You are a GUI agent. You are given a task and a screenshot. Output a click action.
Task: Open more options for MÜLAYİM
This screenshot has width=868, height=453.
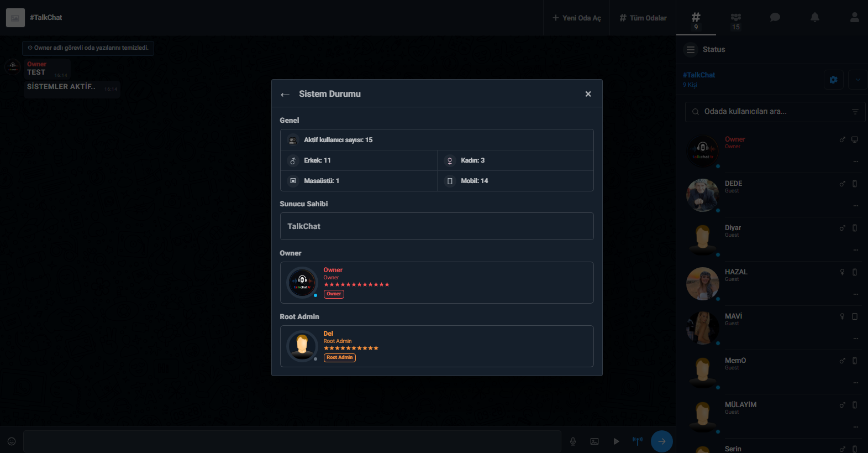click(x=856, y=427)
